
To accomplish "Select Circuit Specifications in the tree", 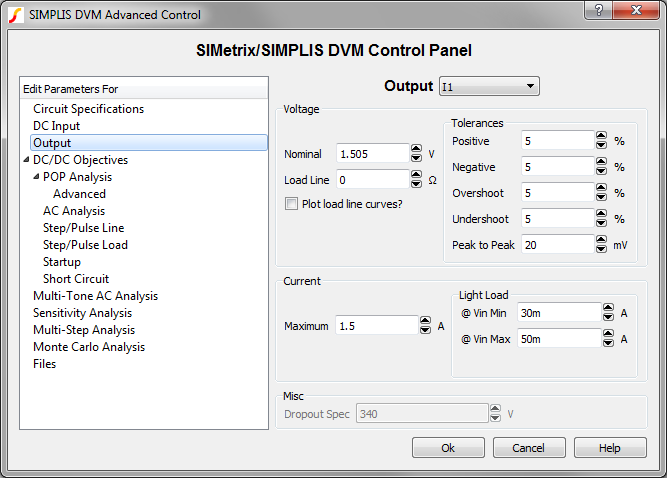I will pyautogui.click(x=88, y=109).
